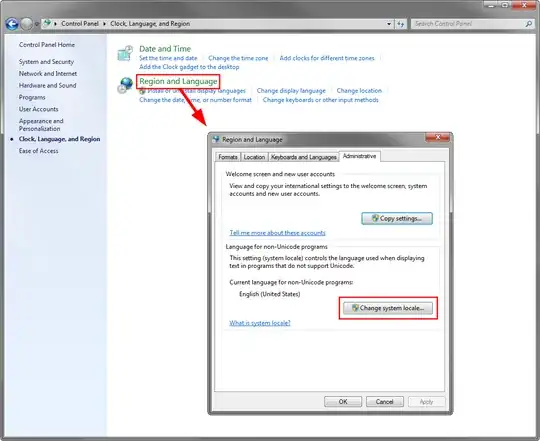Open the Region and Language heading link
This screenshot has width=540, height=441.
178,82
